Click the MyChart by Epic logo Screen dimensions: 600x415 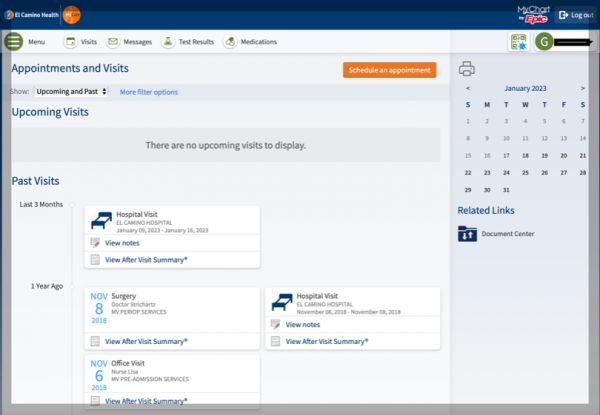pyautogui.click(x=533, y=15)
